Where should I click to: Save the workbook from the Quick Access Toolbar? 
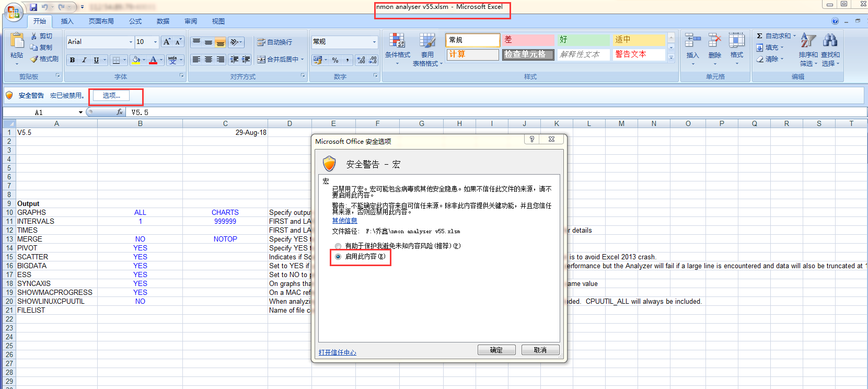pyautogui.click(x=33, y=7)
